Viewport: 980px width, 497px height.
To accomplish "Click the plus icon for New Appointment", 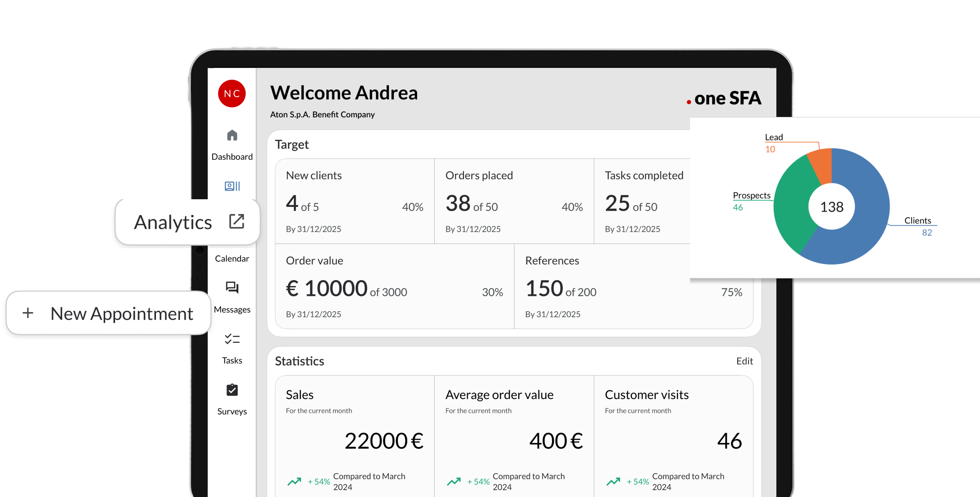I will (x=28, y=313).
